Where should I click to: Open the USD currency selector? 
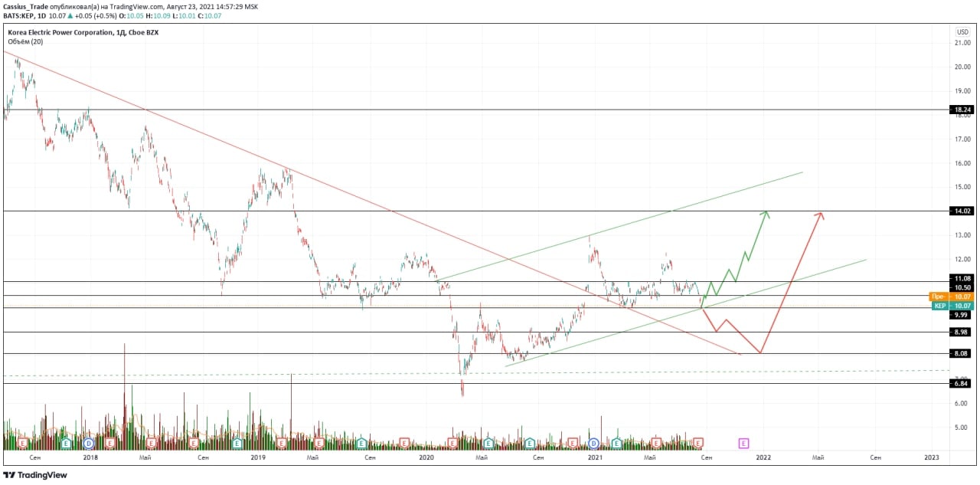coord(962,31)
